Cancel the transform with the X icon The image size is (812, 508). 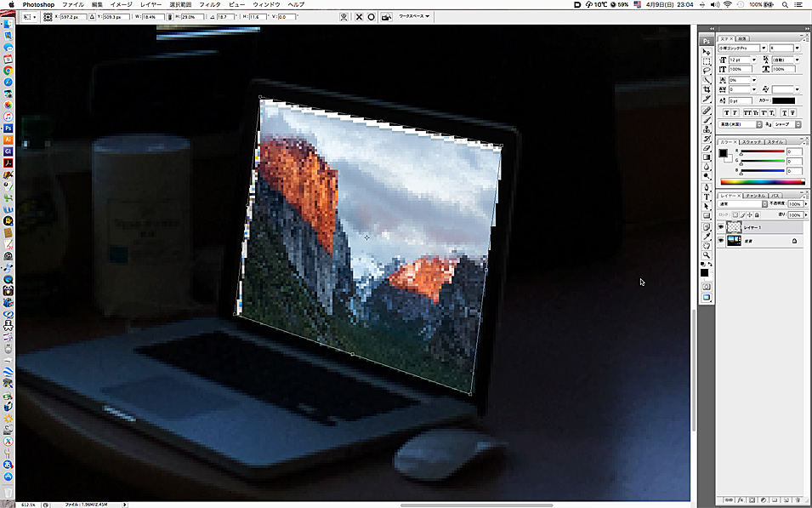tap(359, 16)
